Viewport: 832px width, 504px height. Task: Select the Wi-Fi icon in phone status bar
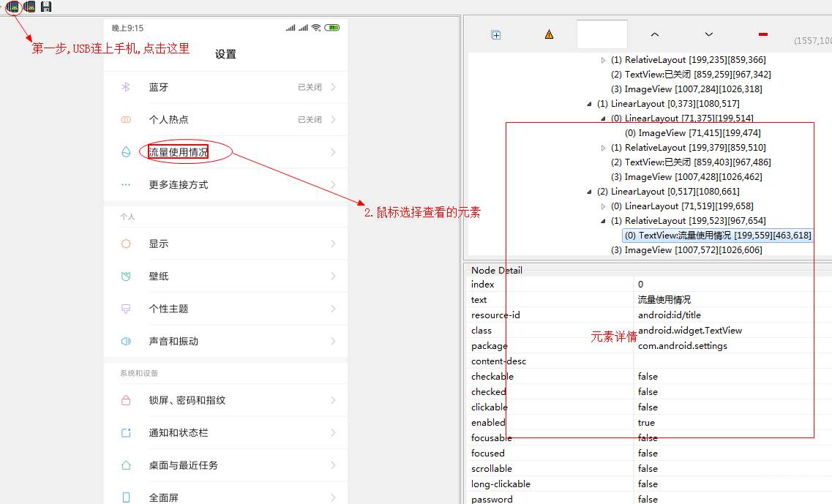316,28
